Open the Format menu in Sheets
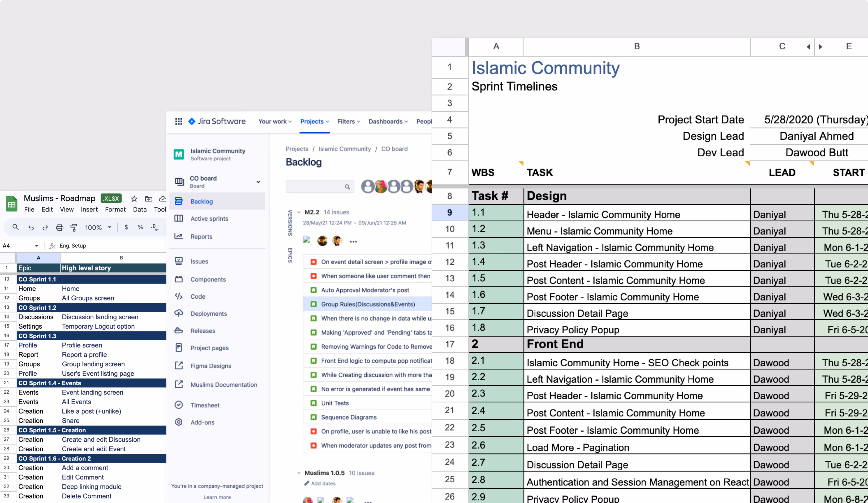The image size is (868, 503). [x=115, y=209]
